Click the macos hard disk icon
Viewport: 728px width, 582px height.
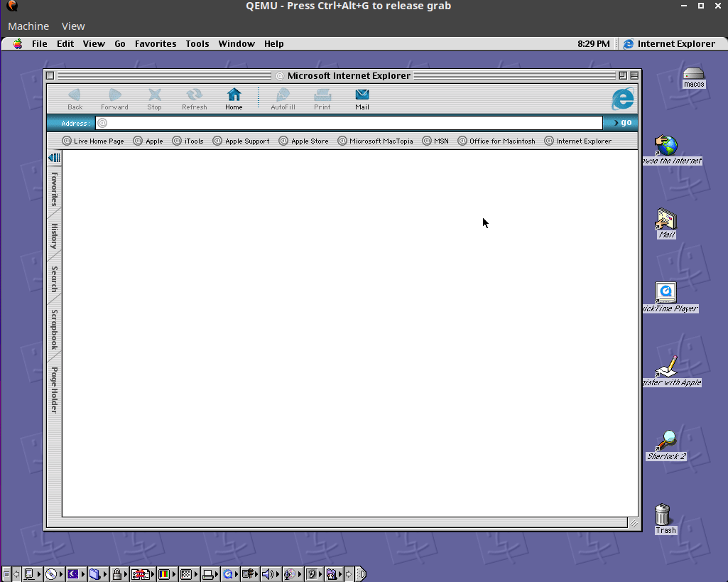[x=694, y=78]
